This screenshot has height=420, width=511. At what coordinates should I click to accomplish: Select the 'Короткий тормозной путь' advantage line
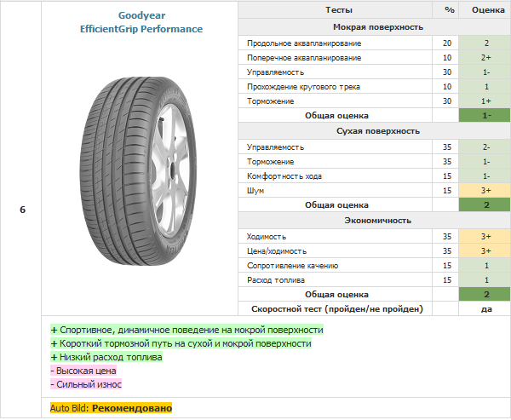pyautogui.click(x=181, y=343)
